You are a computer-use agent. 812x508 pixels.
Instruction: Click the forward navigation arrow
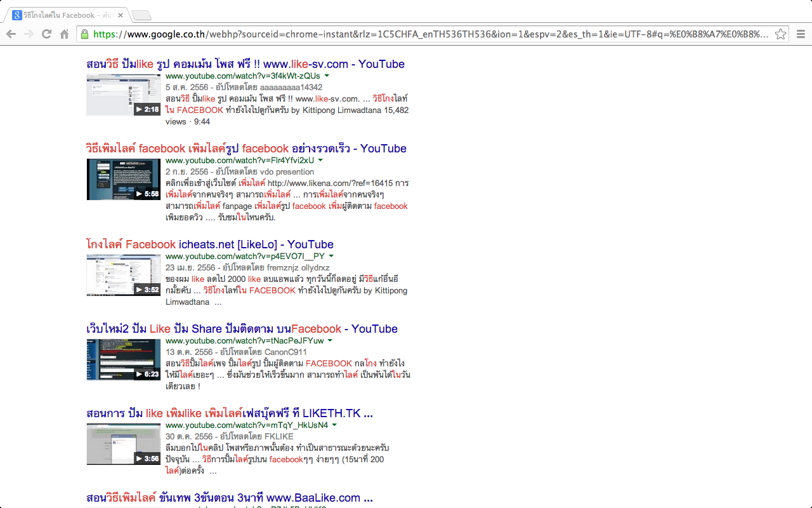pos(29,34)
